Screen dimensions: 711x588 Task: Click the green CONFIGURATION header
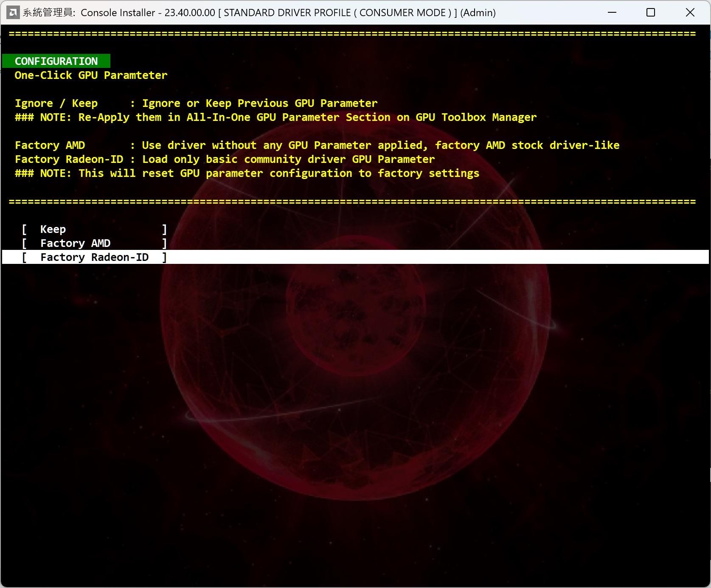click(56, 61)
